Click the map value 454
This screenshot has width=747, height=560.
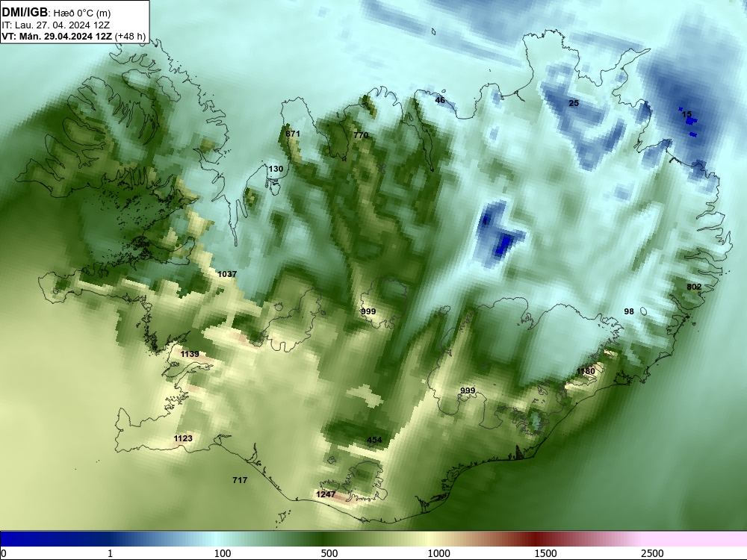pos(374,440)
